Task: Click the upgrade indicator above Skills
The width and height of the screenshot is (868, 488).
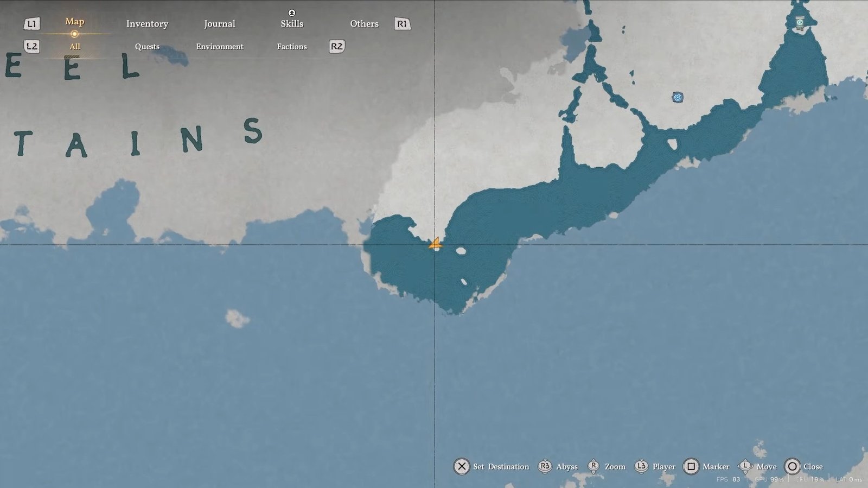Action: click(292, 12)
